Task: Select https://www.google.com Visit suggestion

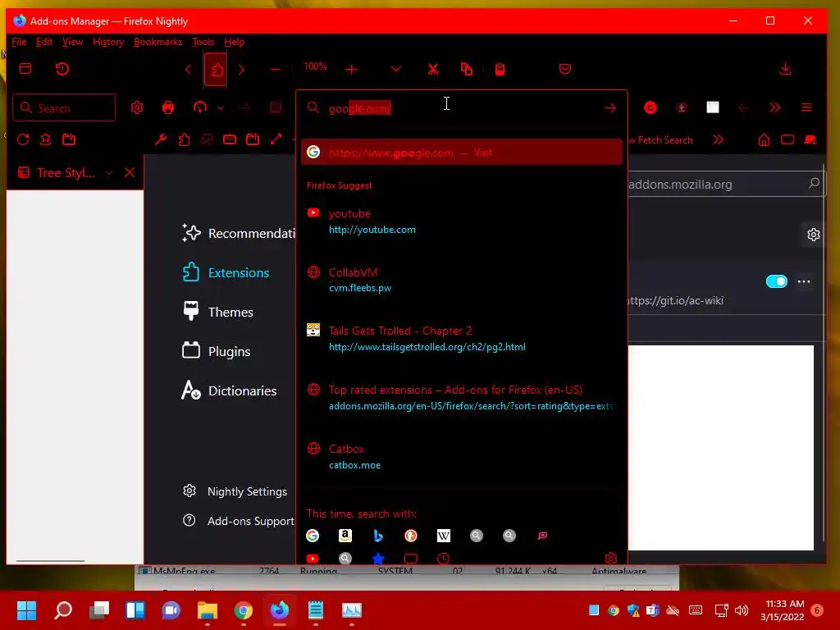Action: tap(461, 152)
